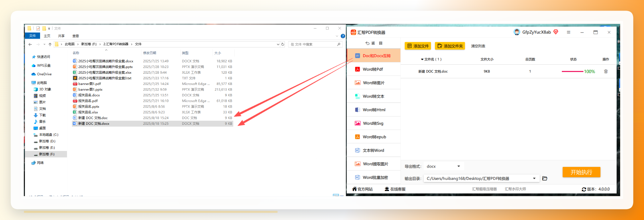This screenshot has height=220, width=644.
Task: Click the Explorer refresh button
Action: coord(283,44)
